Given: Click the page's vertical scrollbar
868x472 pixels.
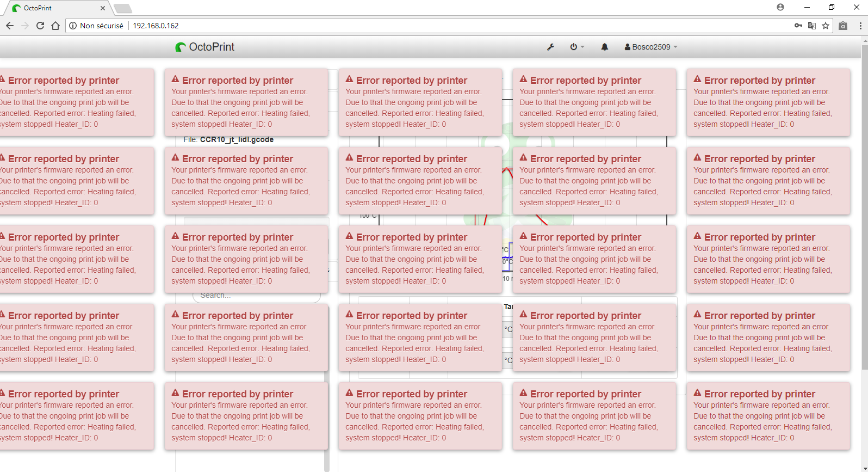Looking at the screenshot, I should pyautogui.click(x=865, y=207).
